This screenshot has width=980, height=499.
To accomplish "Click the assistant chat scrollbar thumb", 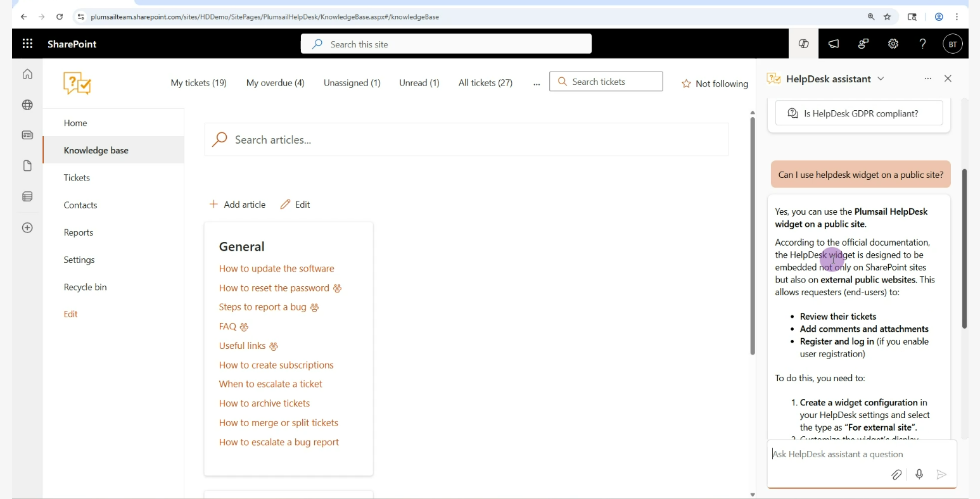I will pyautogui.click(x=964, y=248).
